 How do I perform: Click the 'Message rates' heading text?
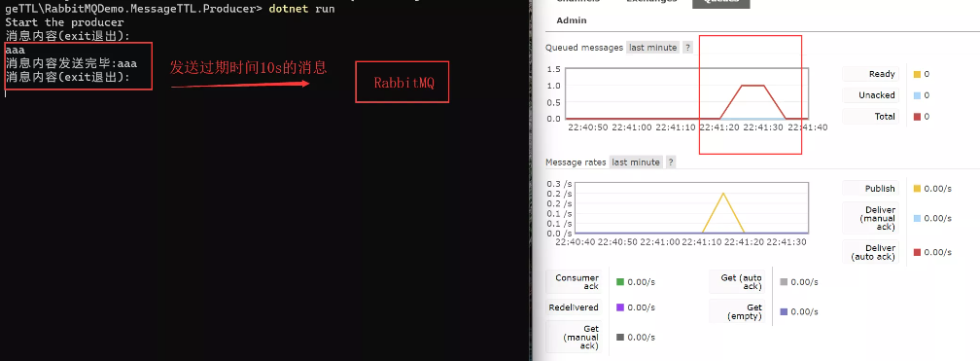coord(576,162)
